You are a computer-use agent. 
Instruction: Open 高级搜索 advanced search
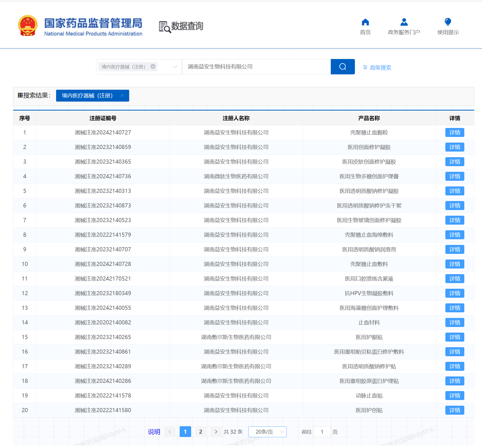tap(377, 67)
